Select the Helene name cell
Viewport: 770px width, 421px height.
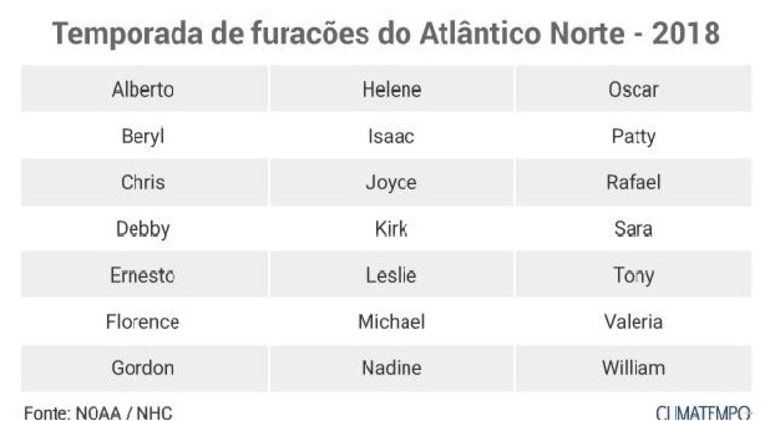point(391,89)
